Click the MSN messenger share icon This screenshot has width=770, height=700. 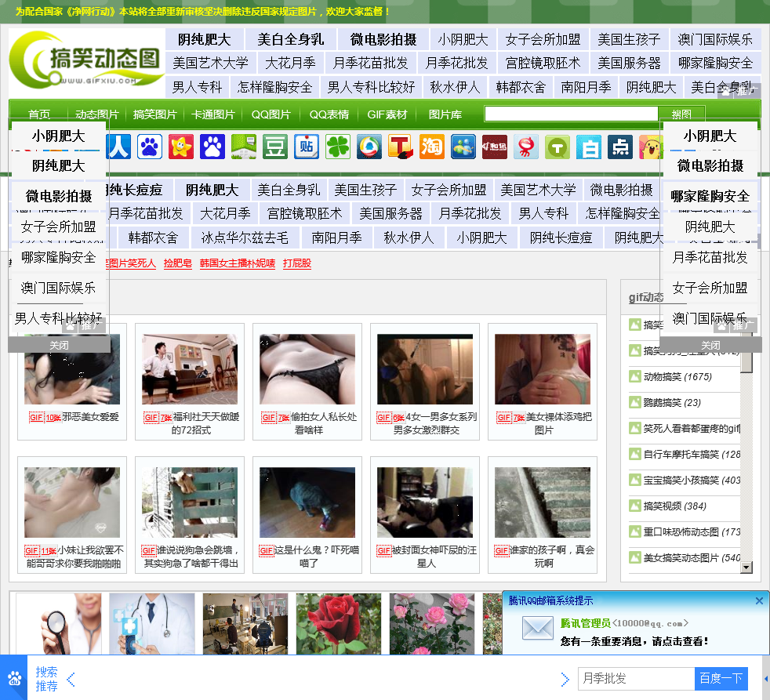463,147
